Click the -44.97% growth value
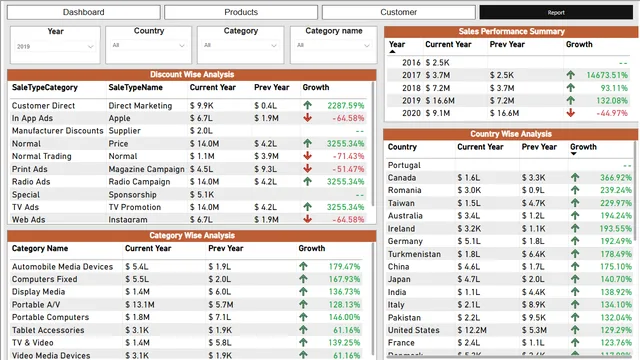The image size is (640, 360). [612, 113]
